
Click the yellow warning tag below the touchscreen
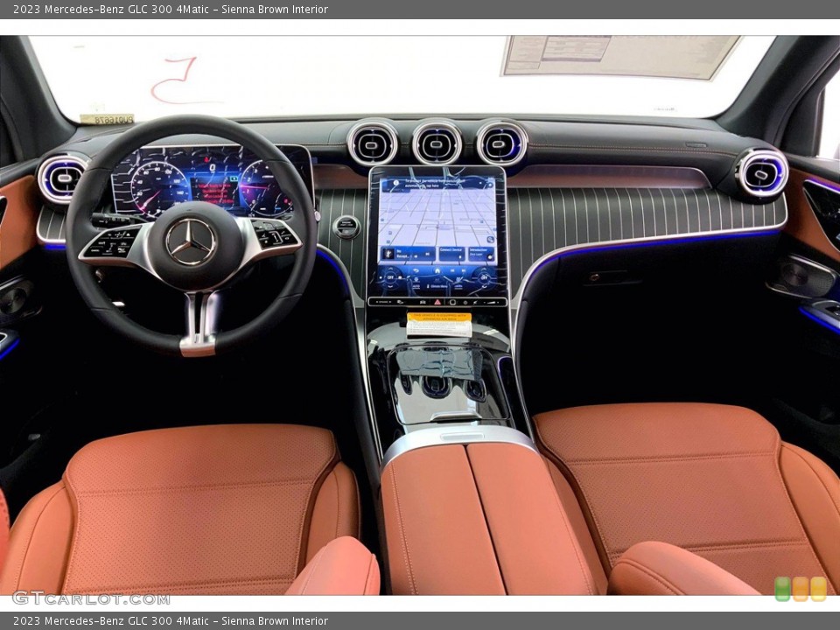coord(438,325)
